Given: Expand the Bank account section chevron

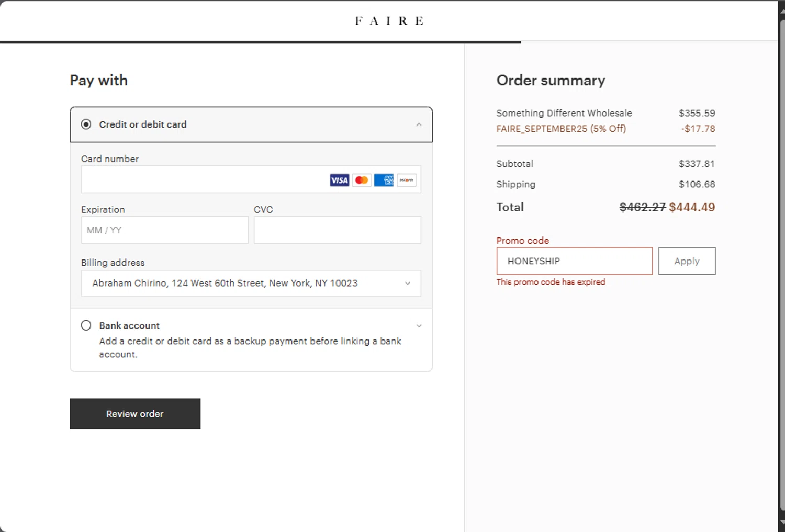Looking at the screenshot, I should point(419,326).
